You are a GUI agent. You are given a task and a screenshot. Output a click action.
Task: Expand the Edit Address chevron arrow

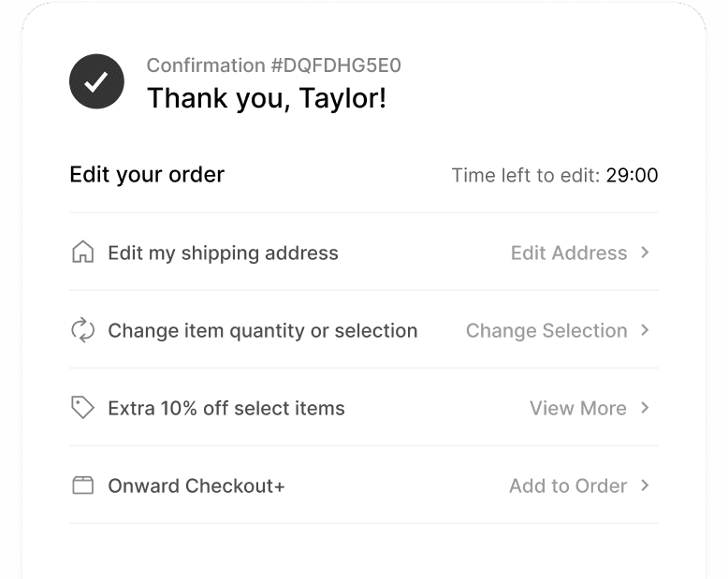(645, 253)
